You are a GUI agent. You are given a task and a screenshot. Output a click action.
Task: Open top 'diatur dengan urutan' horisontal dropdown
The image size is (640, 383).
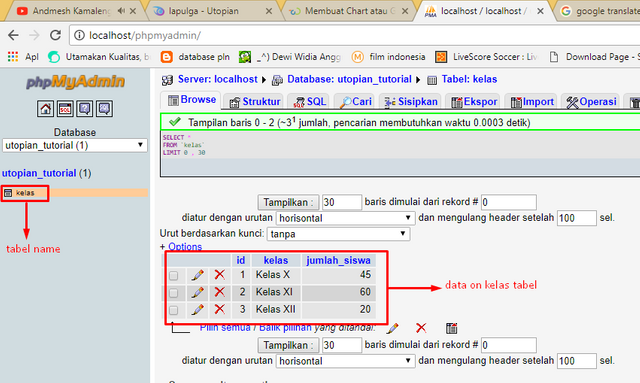tap(345, 218)
